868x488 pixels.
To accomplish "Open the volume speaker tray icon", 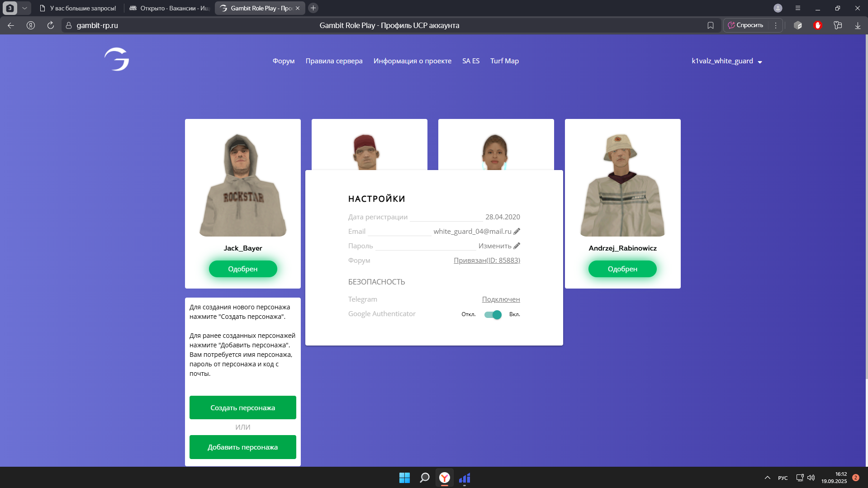I will (811, 478).
